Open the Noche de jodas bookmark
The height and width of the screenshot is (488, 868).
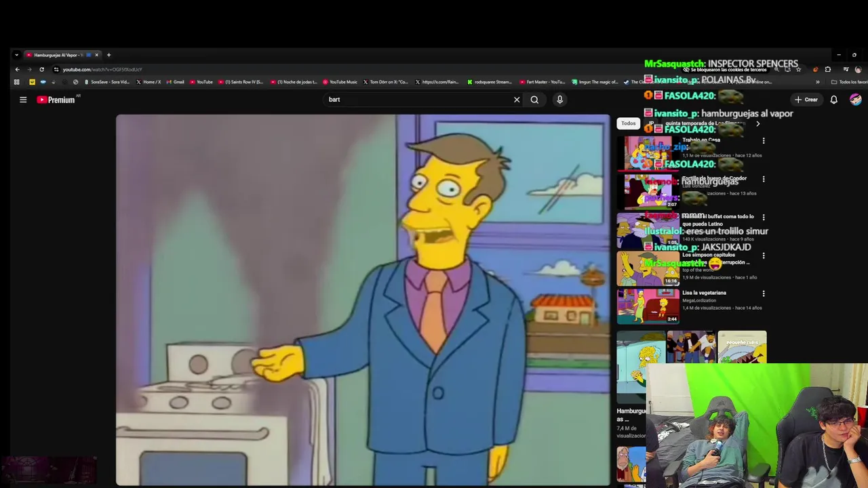click(294, 82)
